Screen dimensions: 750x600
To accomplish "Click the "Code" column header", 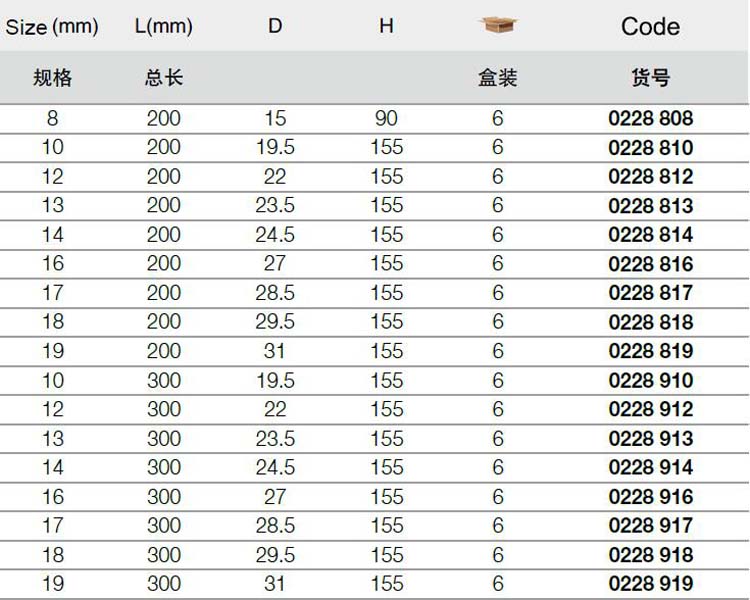I will pos(650,26).
